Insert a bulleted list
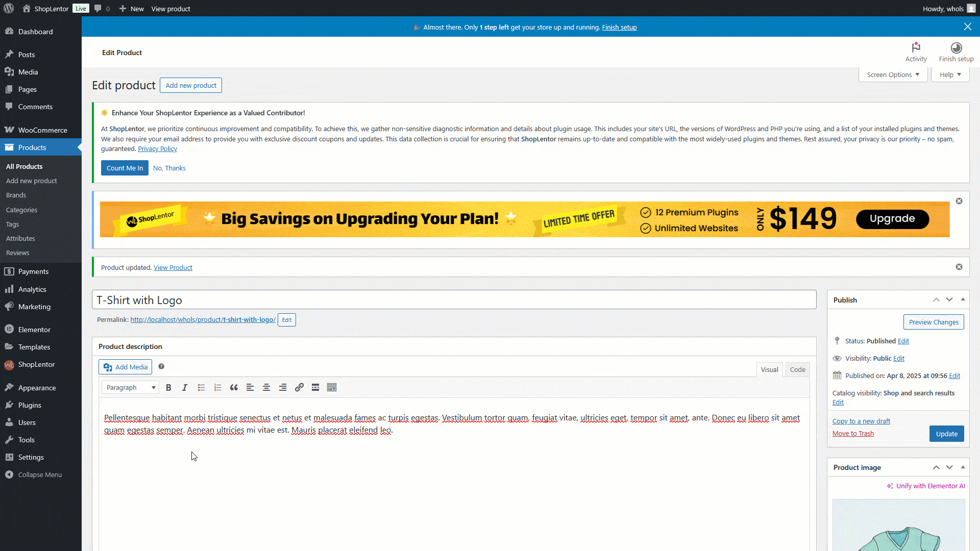 point(201,388)
